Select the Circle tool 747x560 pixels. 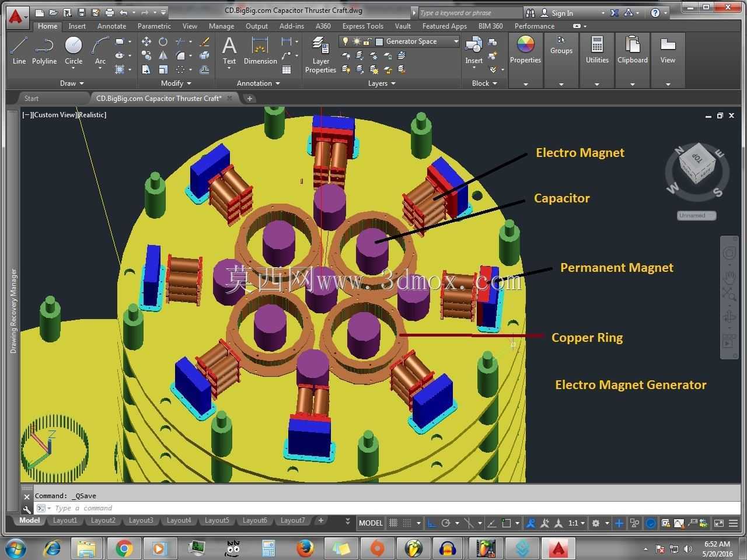tap(74, 50)
